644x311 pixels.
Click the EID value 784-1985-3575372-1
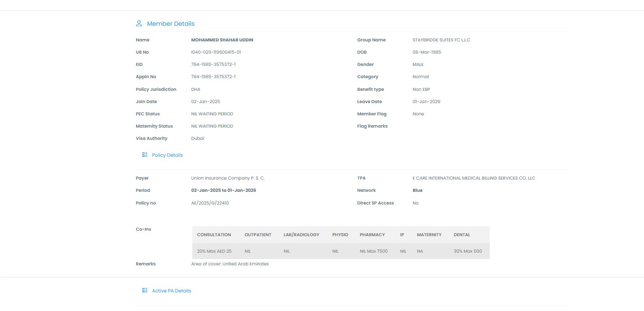point(213,64)
